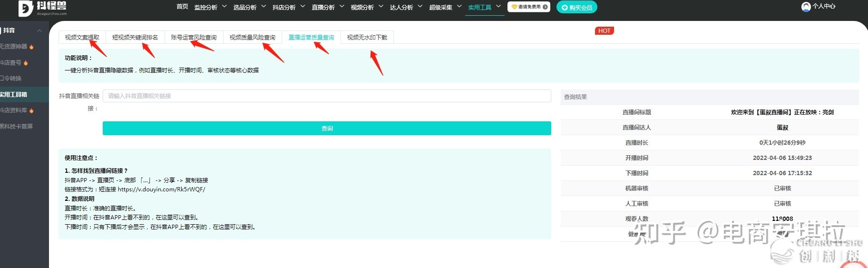
Task: Click the 观看人数 row label
Action: [637, 219]
